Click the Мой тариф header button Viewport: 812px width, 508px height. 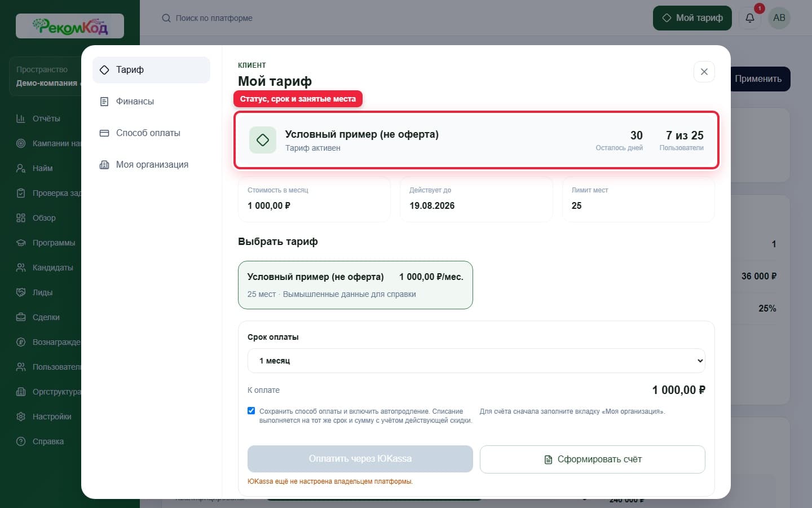(x=692, y=18)
